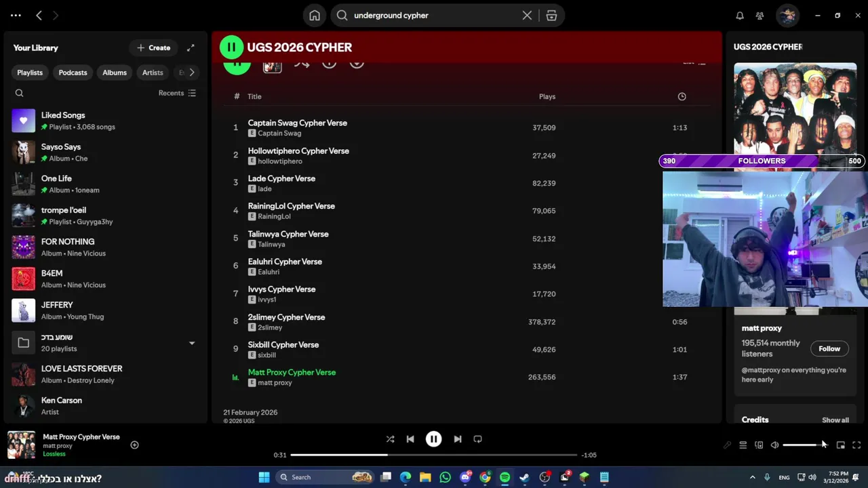Toggle shuffle in the player bar

[x=390, y=439]
